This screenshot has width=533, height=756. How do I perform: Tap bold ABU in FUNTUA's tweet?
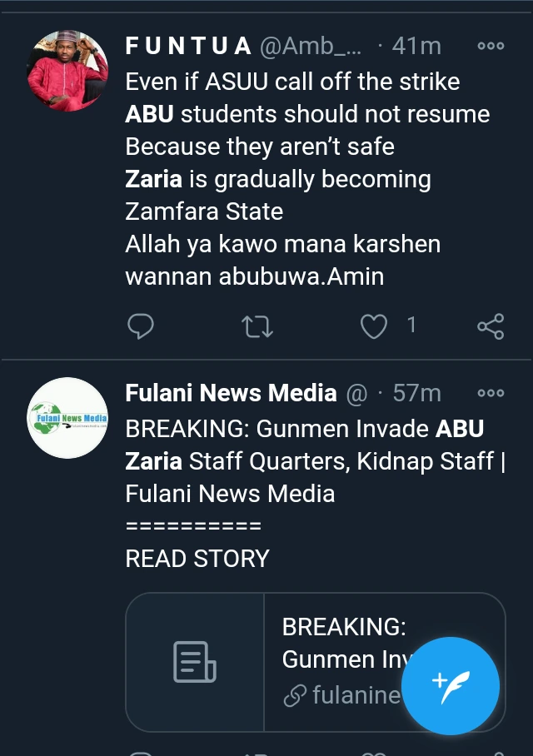tap(151, 113)
